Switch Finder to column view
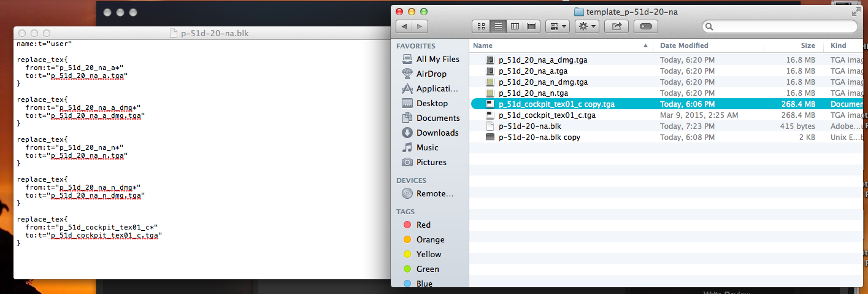This screenshot has height=294, width=868. (515, 26)
